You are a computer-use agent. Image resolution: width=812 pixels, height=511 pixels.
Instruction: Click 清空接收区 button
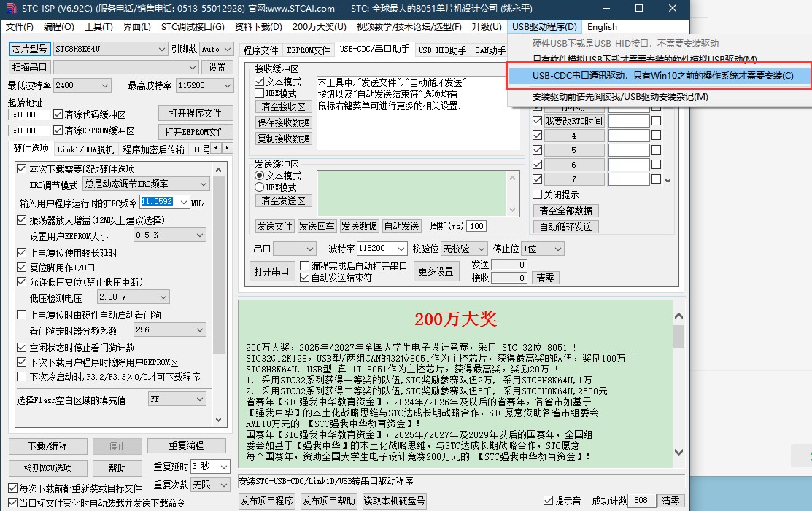click(x=283, y=106)
